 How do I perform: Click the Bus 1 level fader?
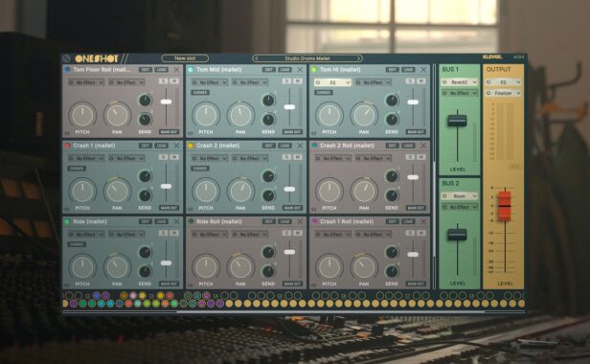[457, 121]
